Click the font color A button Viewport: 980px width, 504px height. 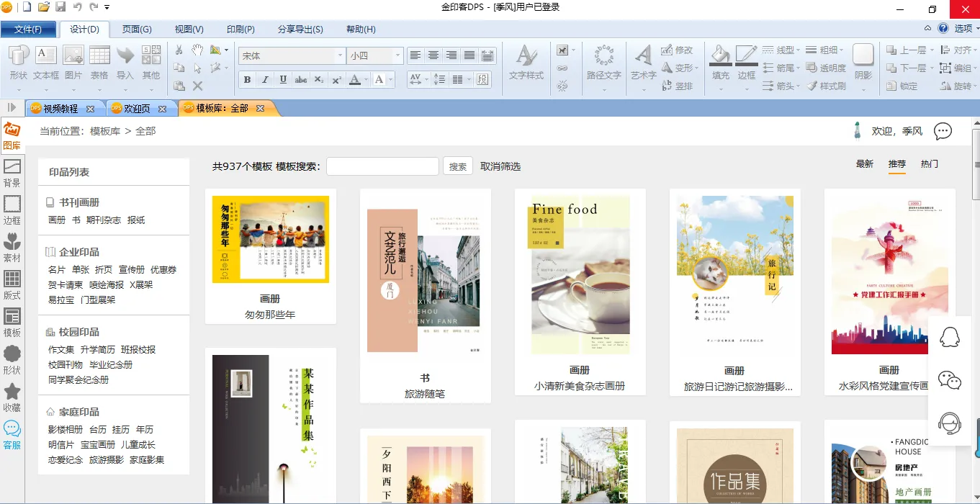354,80
